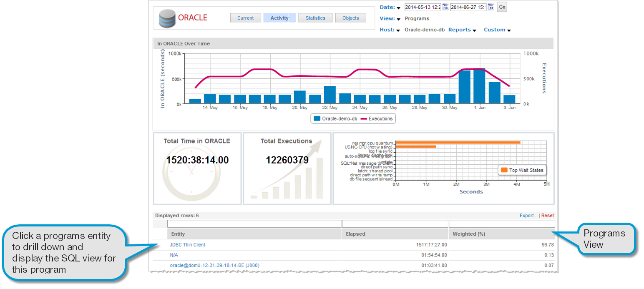The height and width of the screenshot is (289, 644).
Task: Click the filter box above Entity column
Action: click(254, 224)
